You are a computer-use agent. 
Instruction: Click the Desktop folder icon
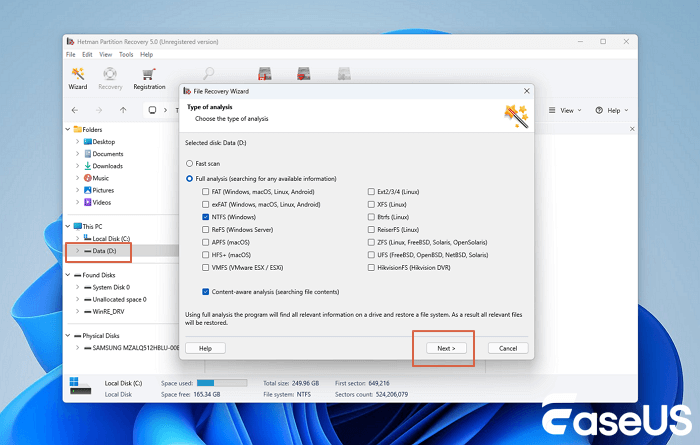tap(88, 141)
